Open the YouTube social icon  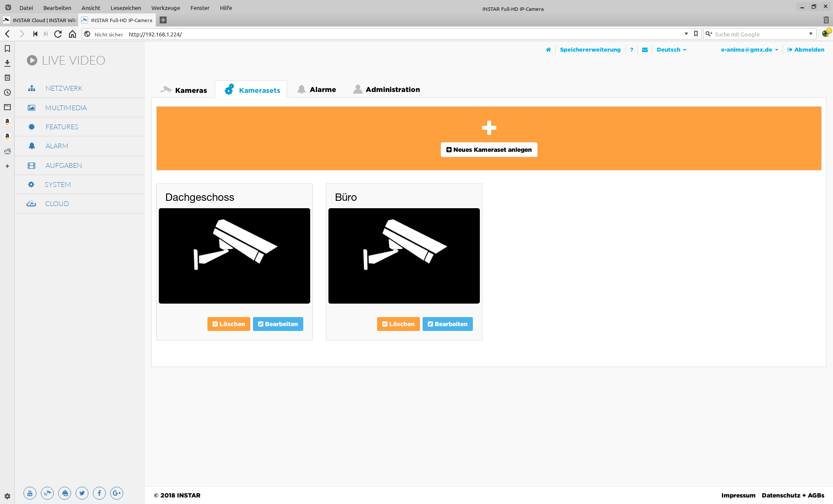click(30, 493)
